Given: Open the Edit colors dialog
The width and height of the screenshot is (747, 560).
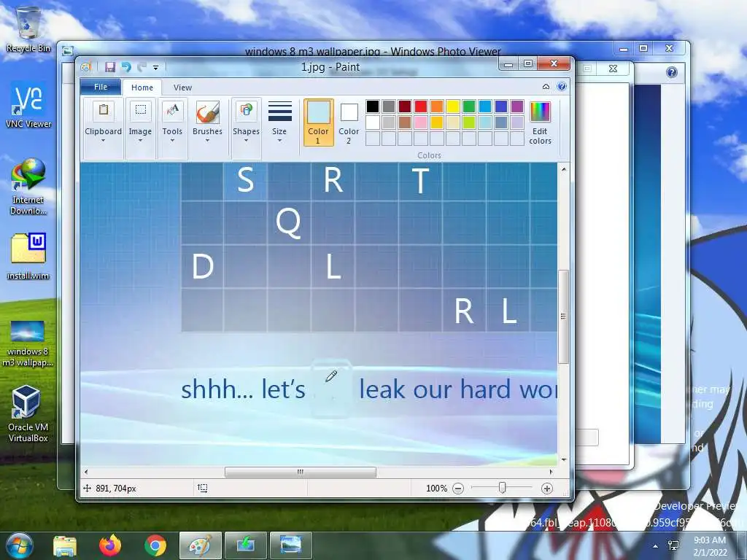Looking at the screenshot, I should point(540,122).
